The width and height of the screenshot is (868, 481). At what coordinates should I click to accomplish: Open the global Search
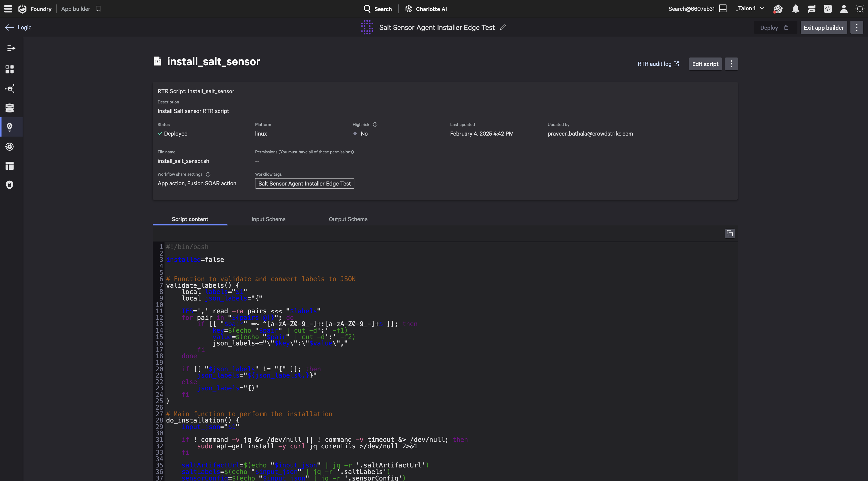(378, 9)
